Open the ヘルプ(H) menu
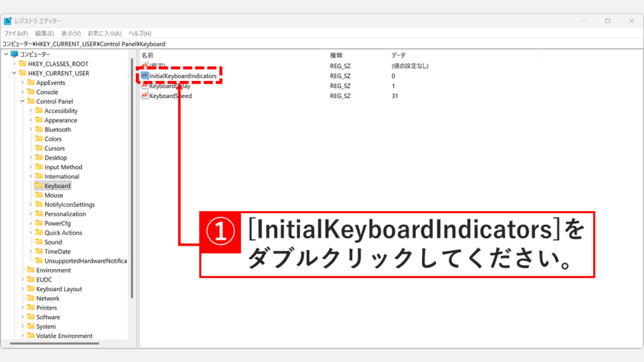644x362 pixels. (138, 33)
